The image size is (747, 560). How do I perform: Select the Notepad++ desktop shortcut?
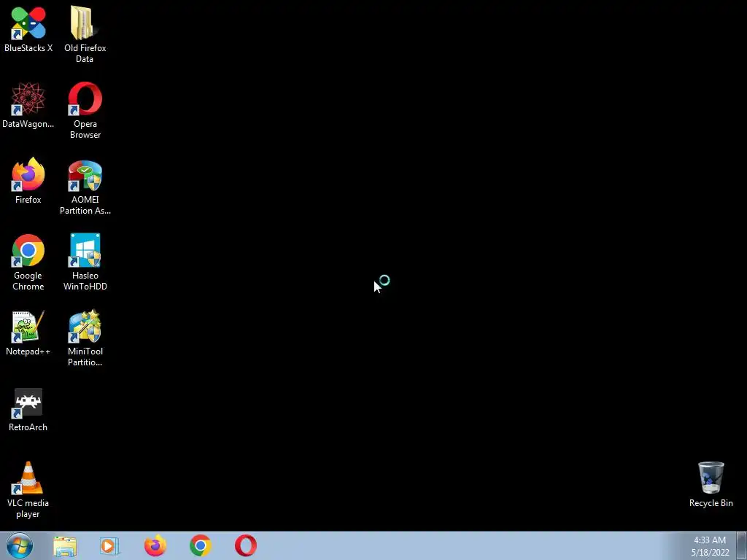click(x=28, y=332)
